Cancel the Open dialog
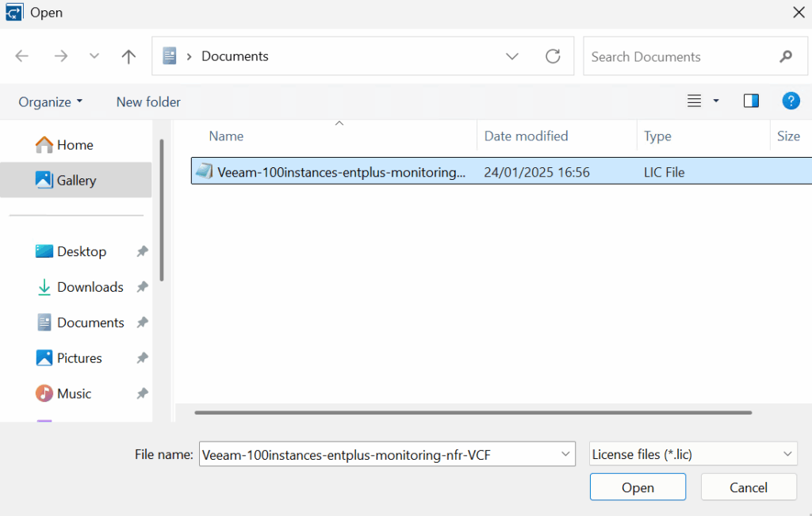The image size is (812, 516). tap(749, 487)
